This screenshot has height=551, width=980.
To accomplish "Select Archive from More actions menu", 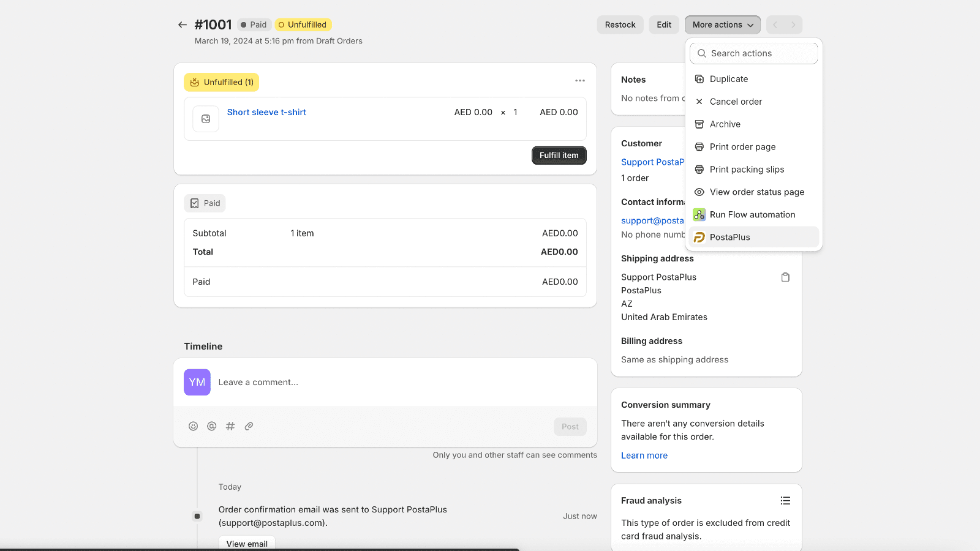I will 725,124.
